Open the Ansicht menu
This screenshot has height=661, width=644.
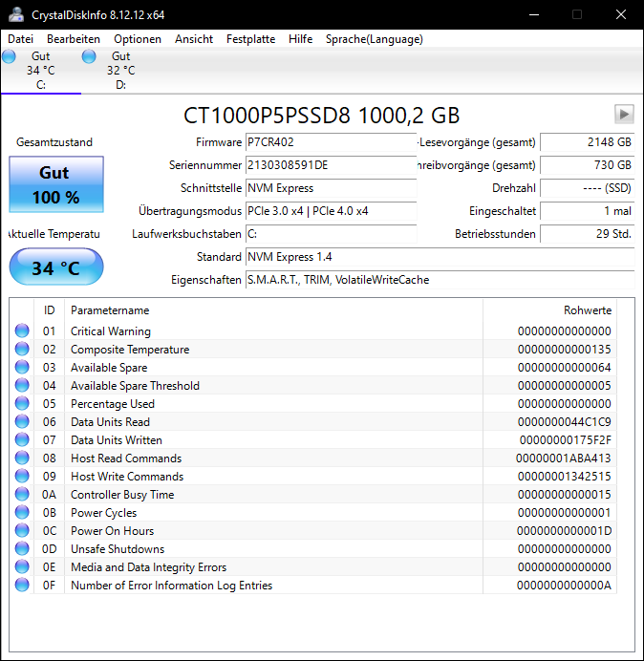tap(194, 39)
